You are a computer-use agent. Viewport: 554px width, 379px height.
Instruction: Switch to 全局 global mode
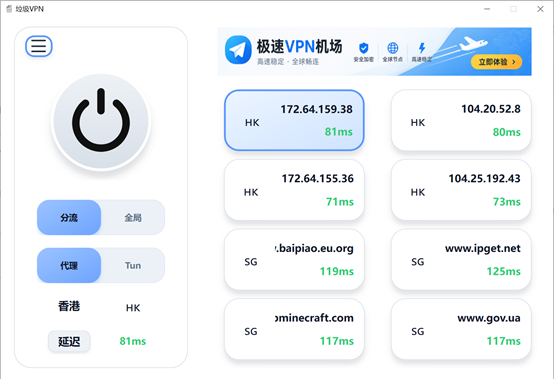tap(133, 218)
